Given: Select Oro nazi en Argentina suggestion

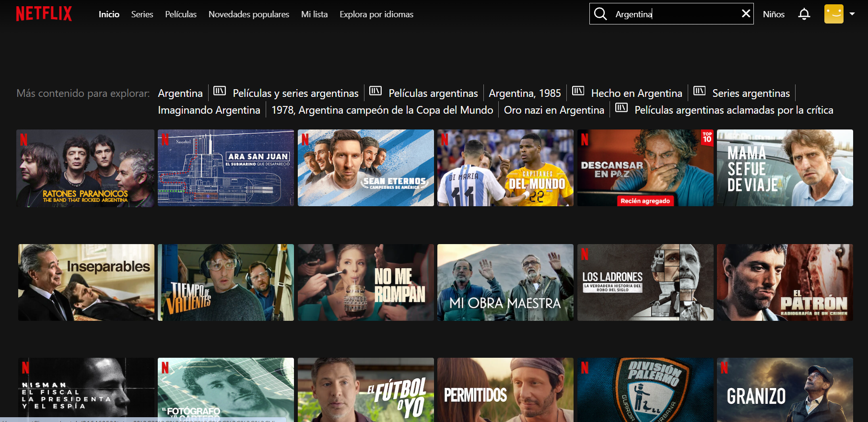Looking at the screenshot, I should [554, 110].
